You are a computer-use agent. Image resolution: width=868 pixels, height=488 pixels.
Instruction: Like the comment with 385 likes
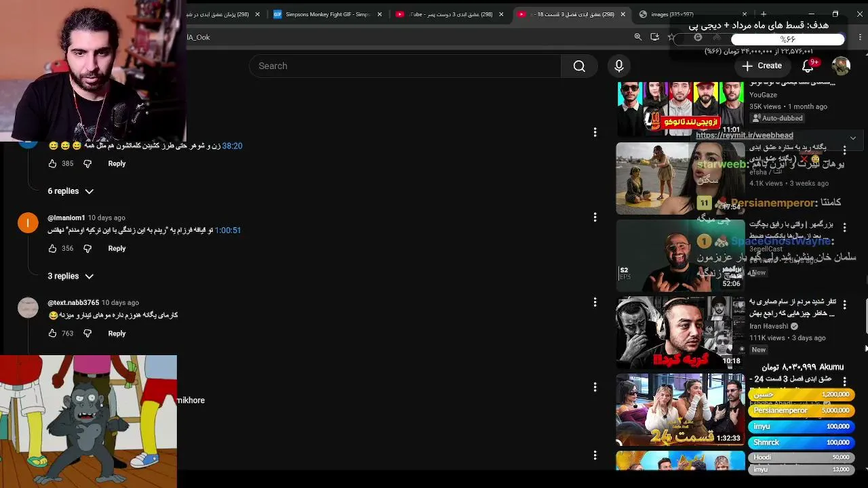point(52,163)
